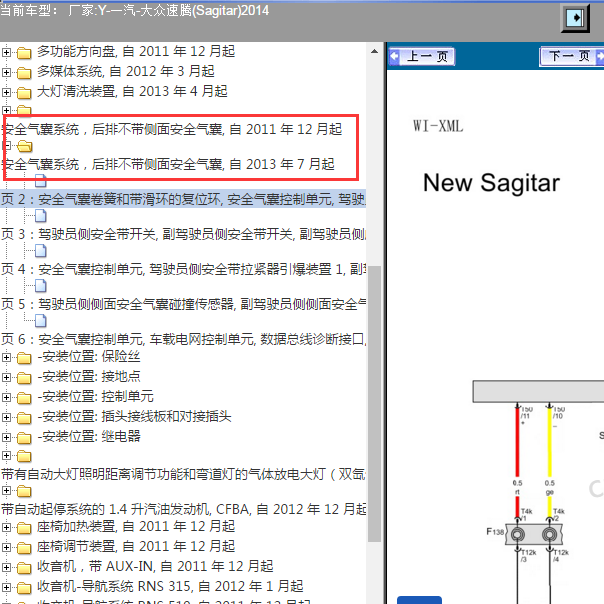
Task: Expand the 带有自动大灯照明距离调节功能 folder node
Action: pos(6,456)
